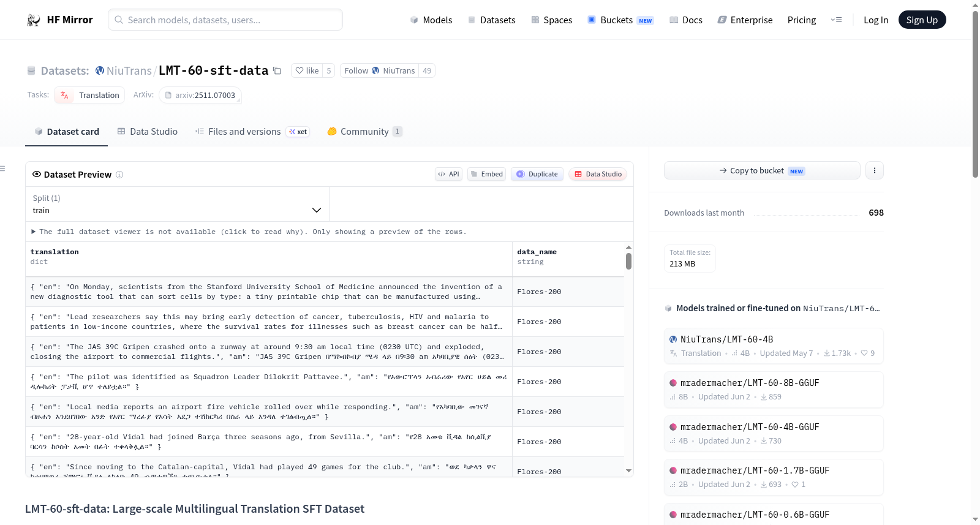980x525 pixels.
Task: Click the Total file size 213 MB box
Action: click(x=690, y=258)
